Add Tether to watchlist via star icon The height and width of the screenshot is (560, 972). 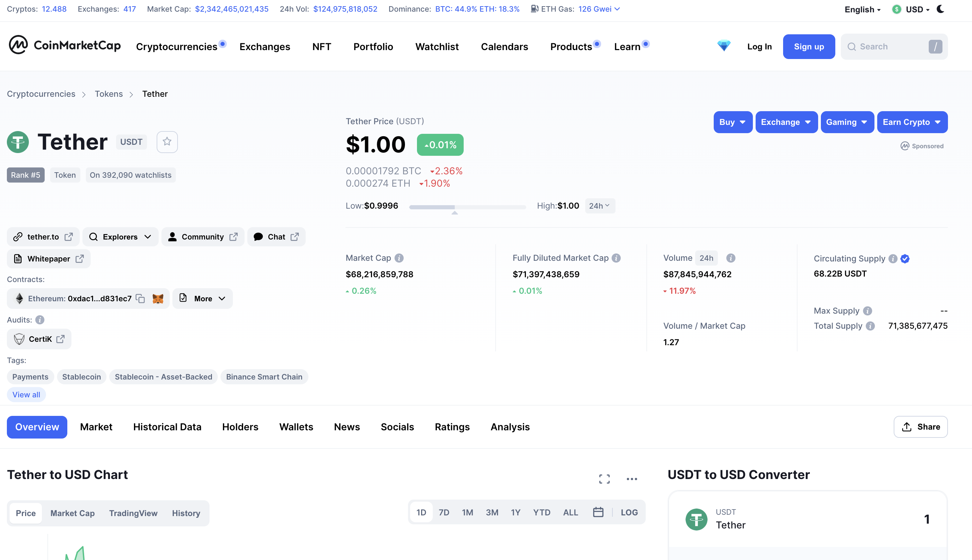(x=167, y=142)
